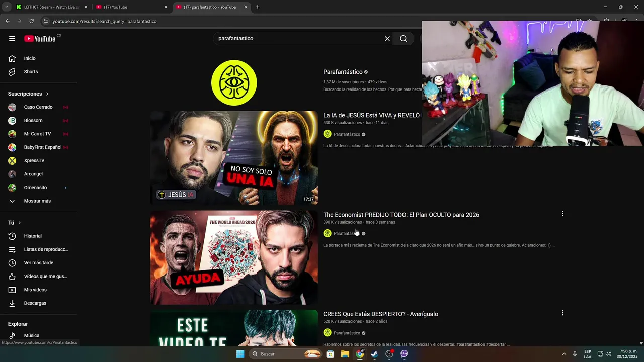Open the YouTube hamburger guide menu
The image size is (644, 362).
pyautogui.click(x=12, y=39)
